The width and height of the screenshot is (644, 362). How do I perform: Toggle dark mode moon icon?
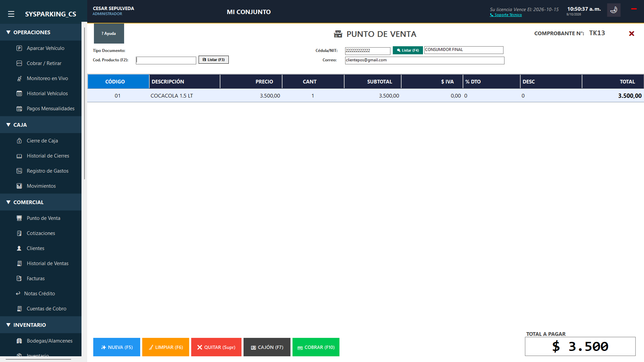613,10
